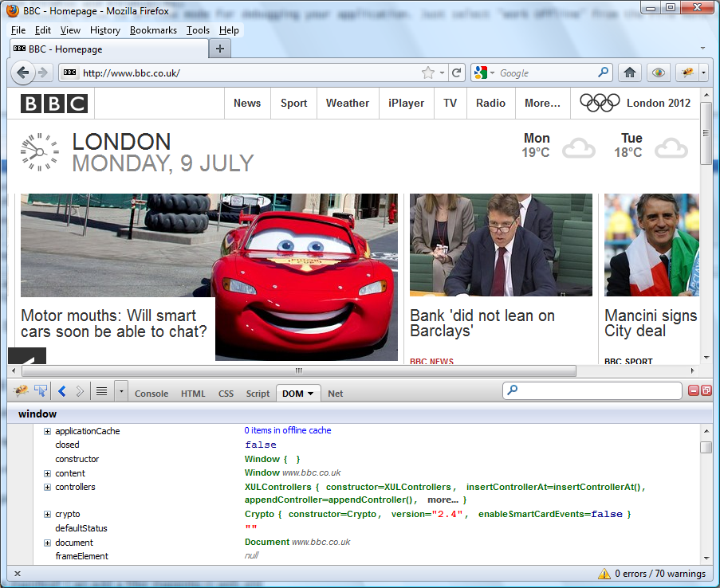Image resolution: width=720 pixels, height=588 pixels.
Task: Expand the crypto property
Action: click(47, 514)
